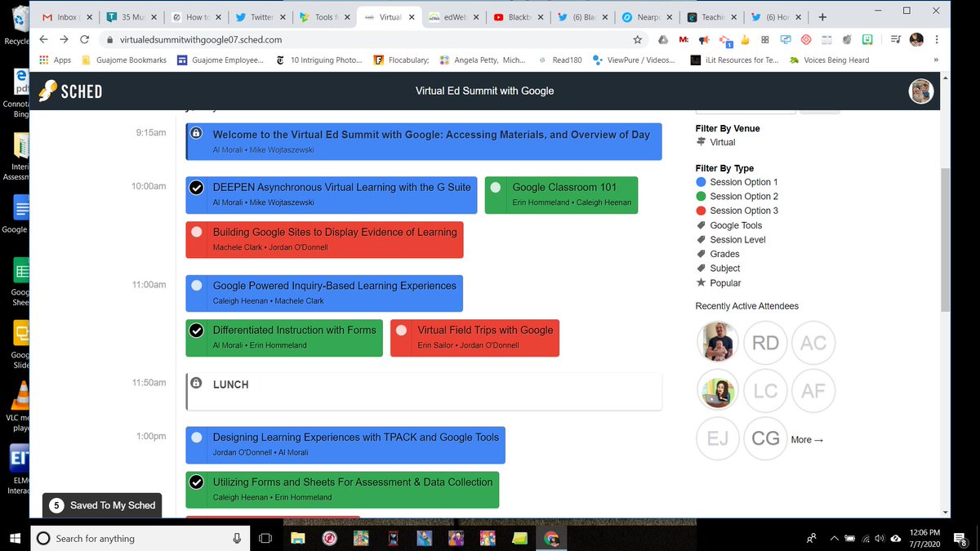Add Designing Learning Experiences with TPACK session
Image resolution: width=980 pixels, height=551 pixels.
pos(196,438)
